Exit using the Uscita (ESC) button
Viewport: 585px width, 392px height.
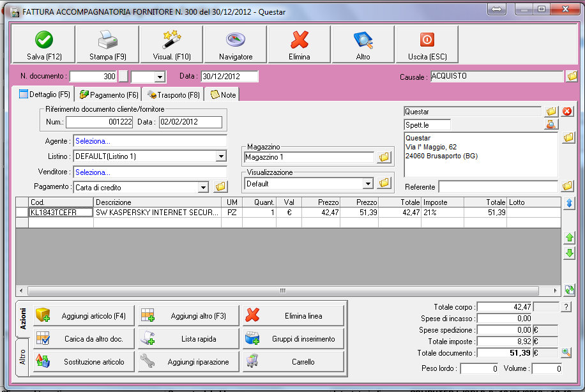[427, 45]
